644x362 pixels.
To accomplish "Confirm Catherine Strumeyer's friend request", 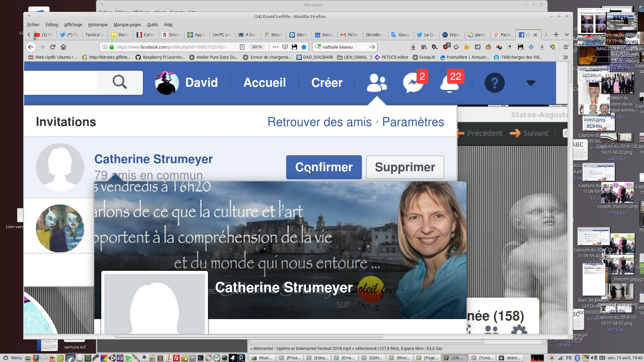I will click(324, 167).
